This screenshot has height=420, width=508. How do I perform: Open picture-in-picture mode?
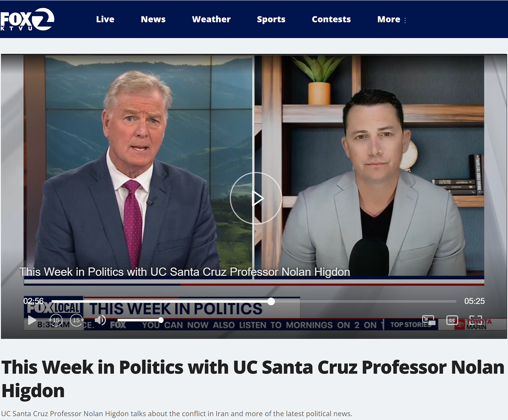pos(428,320)
